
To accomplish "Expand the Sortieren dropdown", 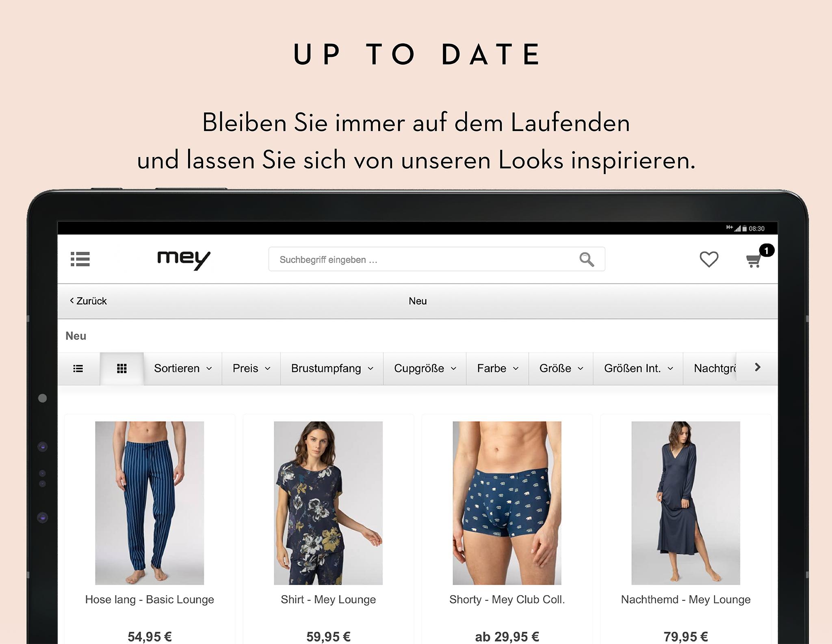I will point(183,368).
